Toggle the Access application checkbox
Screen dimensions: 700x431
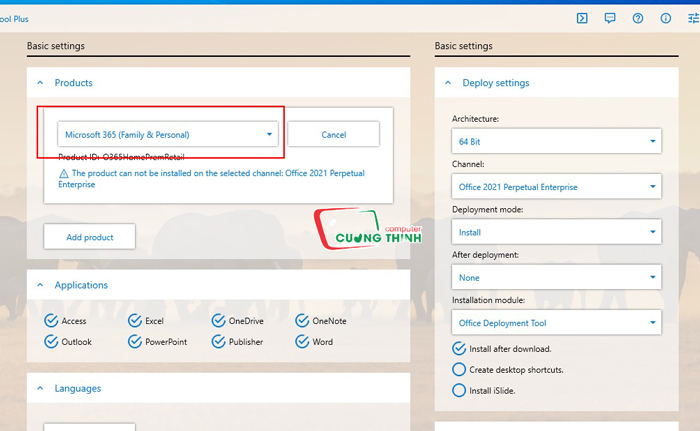tap(51, 320)
